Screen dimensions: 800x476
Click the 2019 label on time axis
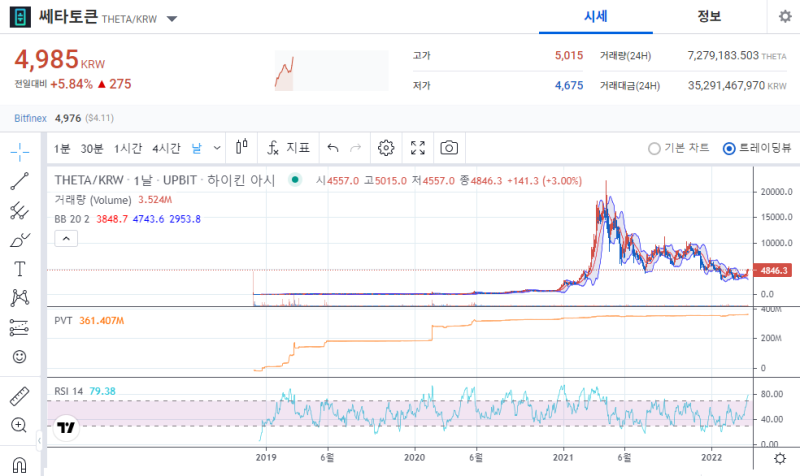(x=266, y=458)
